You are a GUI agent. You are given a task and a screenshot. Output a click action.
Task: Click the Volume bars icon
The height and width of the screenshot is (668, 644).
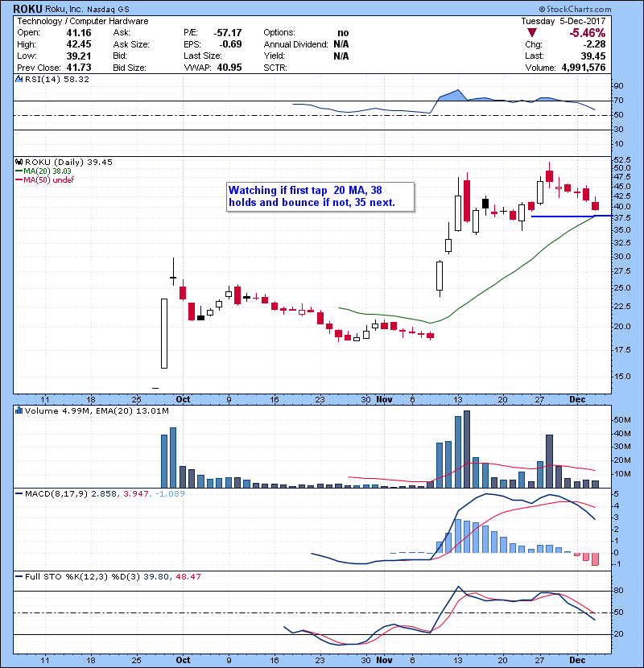click(x=19, y=410)
